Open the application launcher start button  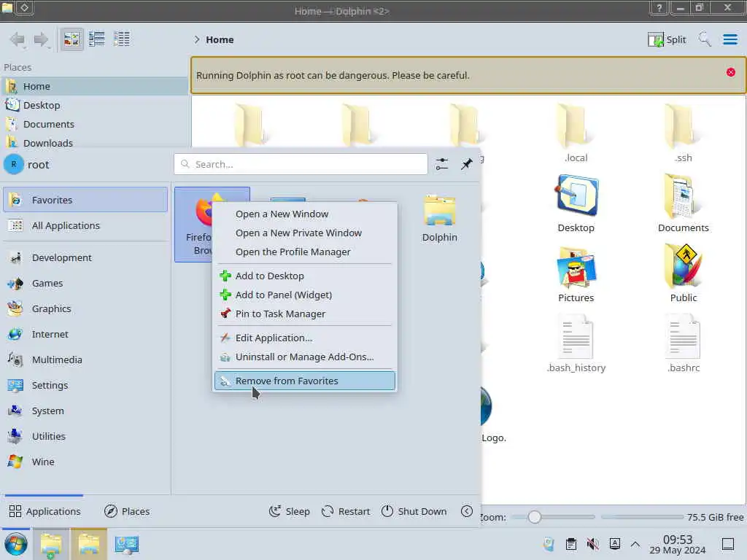[x=16, y=544]
